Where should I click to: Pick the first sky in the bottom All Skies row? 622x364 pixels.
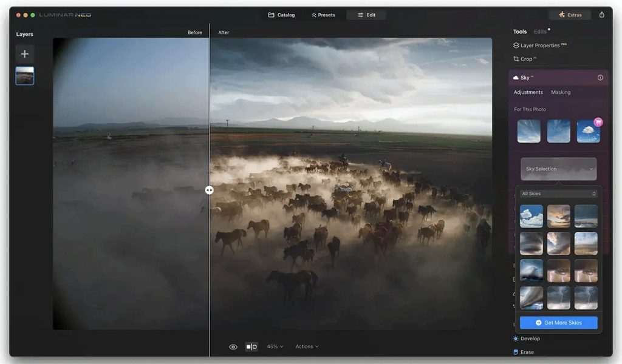pyautogui.click(x=531, y=298)
